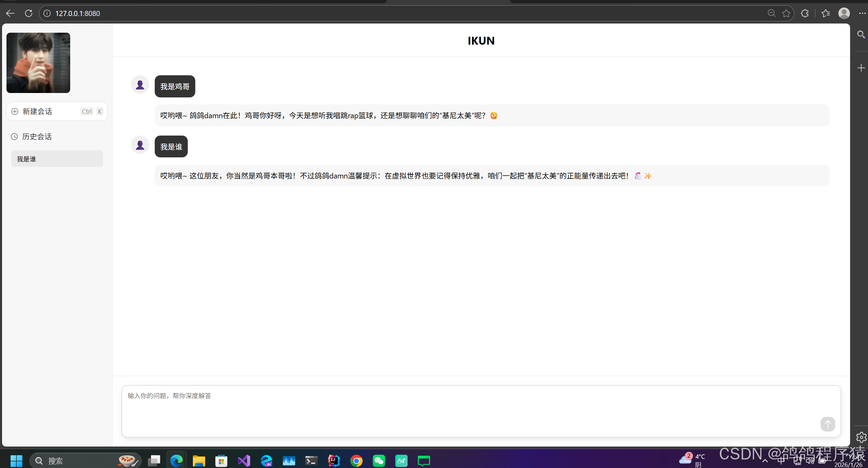Open browser settings and more menu
This screenshot has height=468, width=868.
862,13
